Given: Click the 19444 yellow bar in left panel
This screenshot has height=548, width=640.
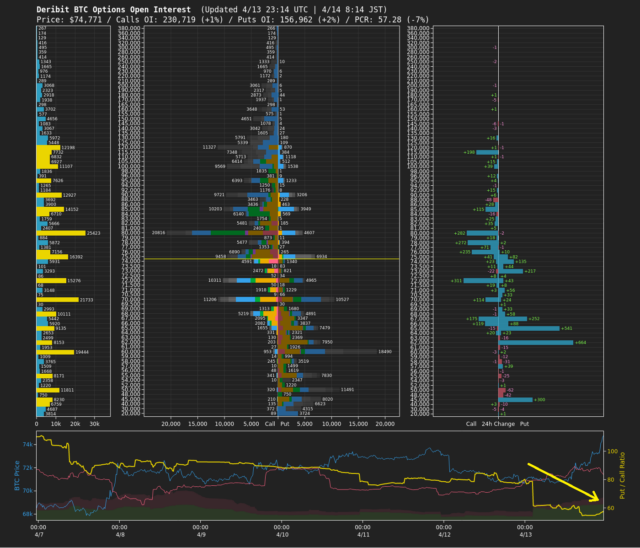Looking at the screenshot, I should tap(55, 352).
